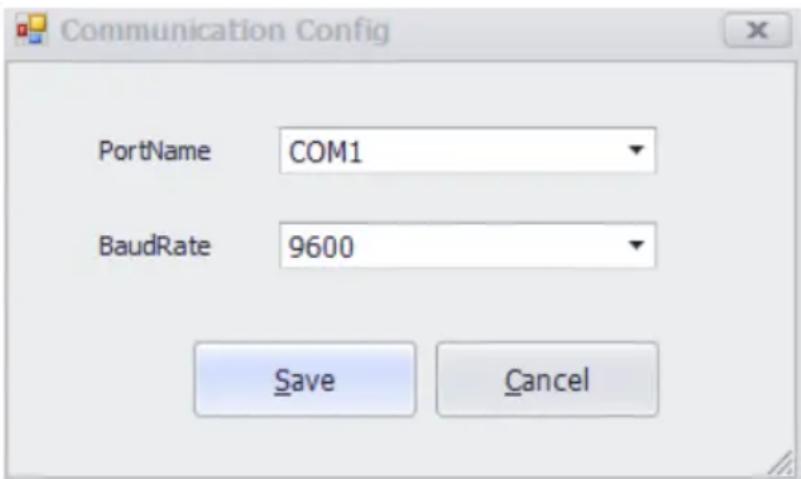Click the Communication Config title text
801x479 pixels.
(225, 31)
